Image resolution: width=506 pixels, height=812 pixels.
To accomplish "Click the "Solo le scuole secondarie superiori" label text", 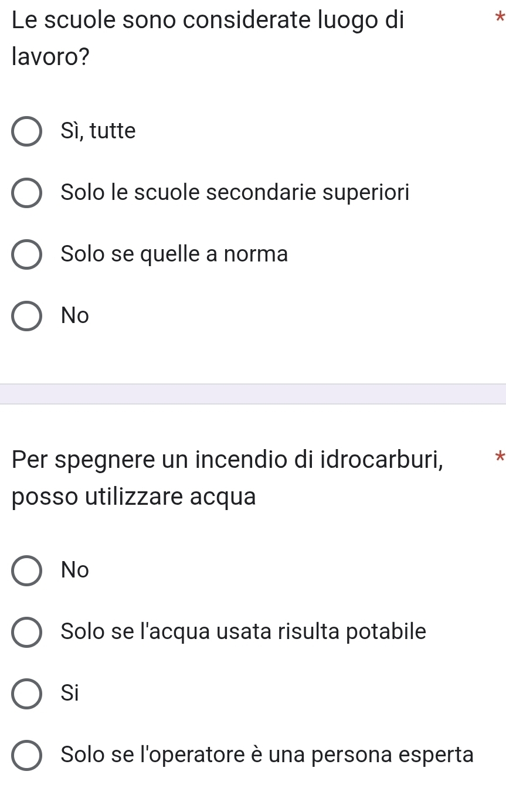I will pyautogui.click(x=235, y=192).
